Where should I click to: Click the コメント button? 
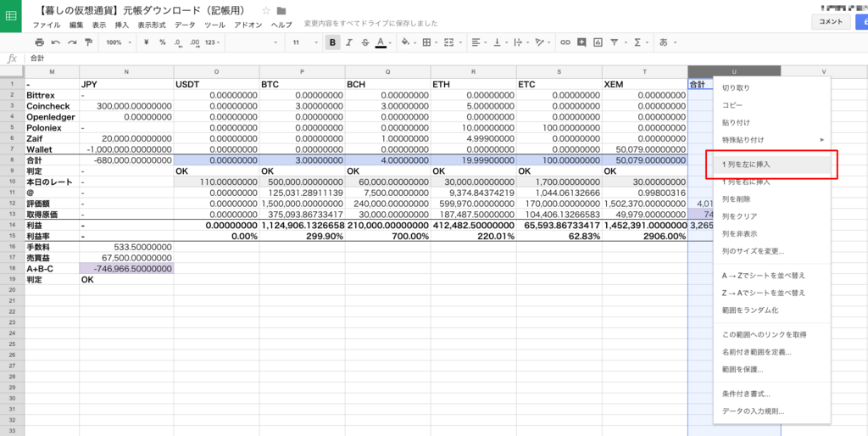pos(831,21)
